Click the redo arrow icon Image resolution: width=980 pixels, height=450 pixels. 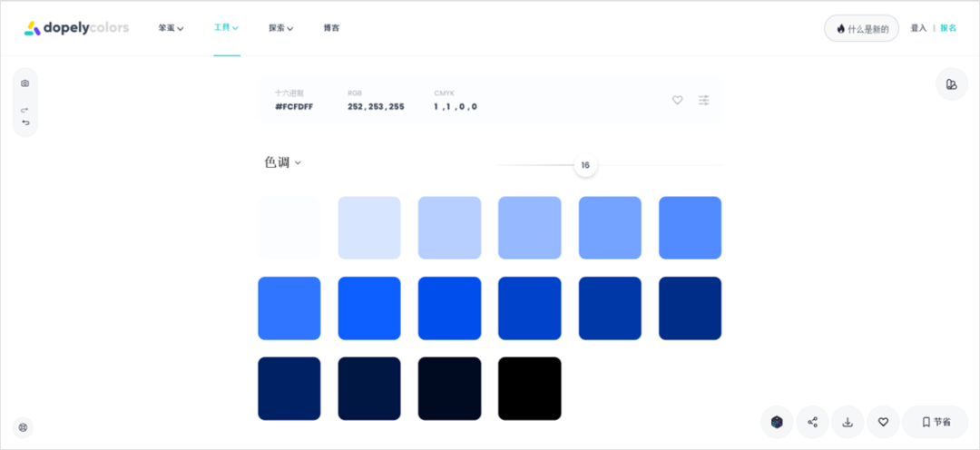[25, 110]
